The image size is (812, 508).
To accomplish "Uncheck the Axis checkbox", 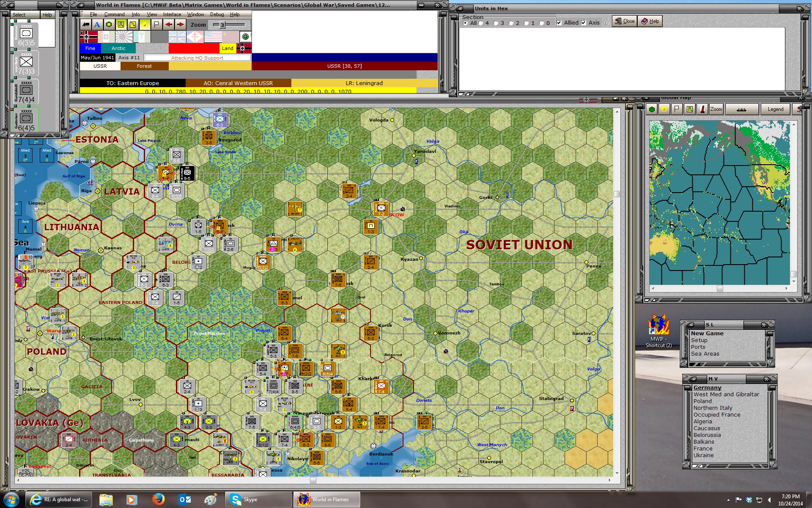I will [584, 23].
